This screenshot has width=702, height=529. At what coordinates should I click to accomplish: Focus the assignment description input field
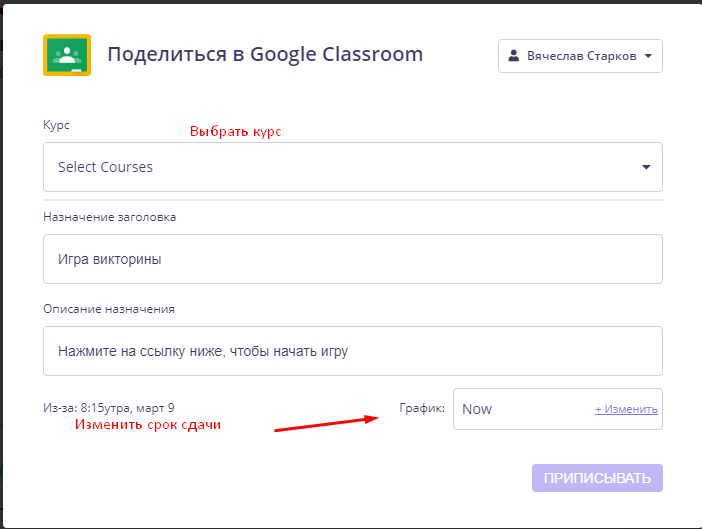[353, 351]
